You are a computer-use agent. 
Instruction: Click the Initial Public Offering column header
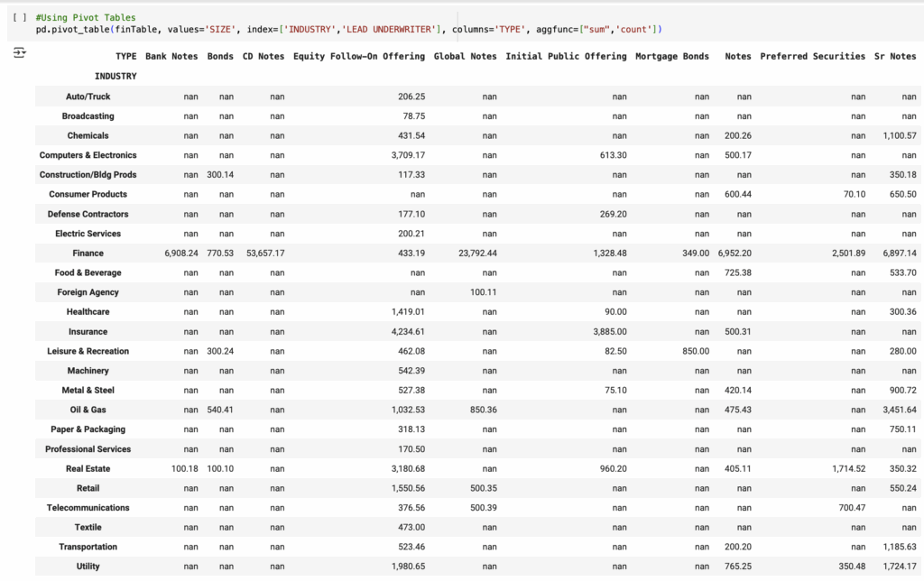point(566,56)
